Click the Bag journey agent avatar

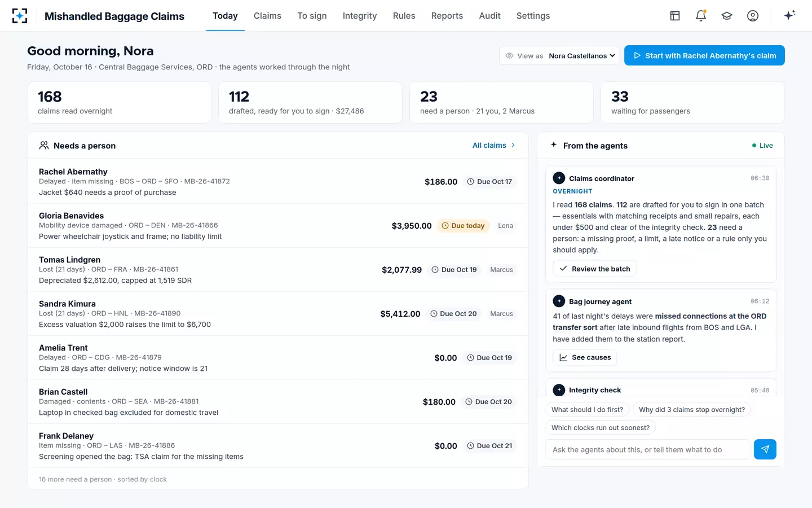coord(559,301)
